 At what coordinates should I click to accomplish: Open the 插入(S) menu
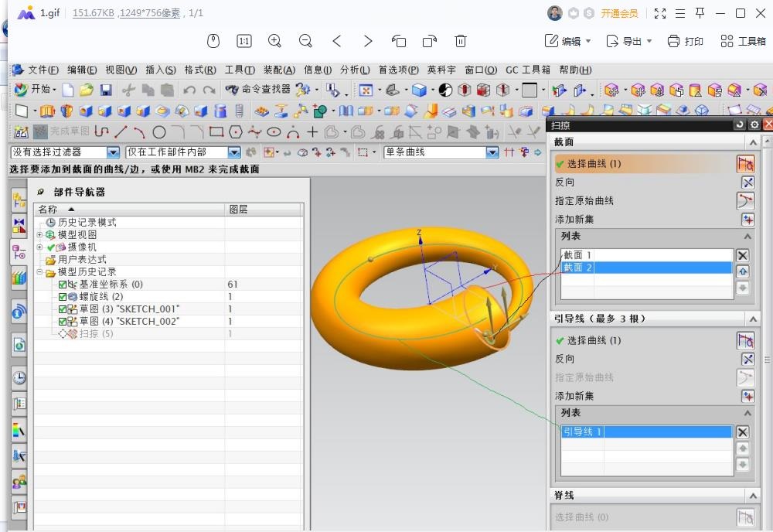pyautogui.click(x=160, y=70)
